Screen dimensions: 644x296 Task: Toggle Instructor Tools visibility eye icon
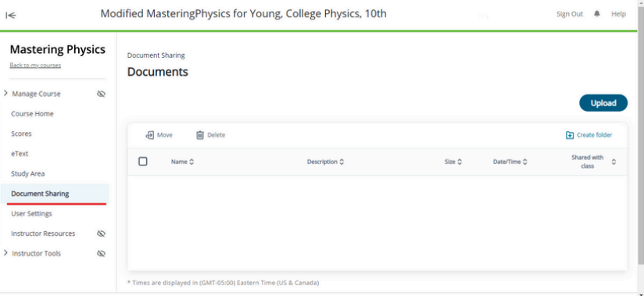tap(101, 254)
